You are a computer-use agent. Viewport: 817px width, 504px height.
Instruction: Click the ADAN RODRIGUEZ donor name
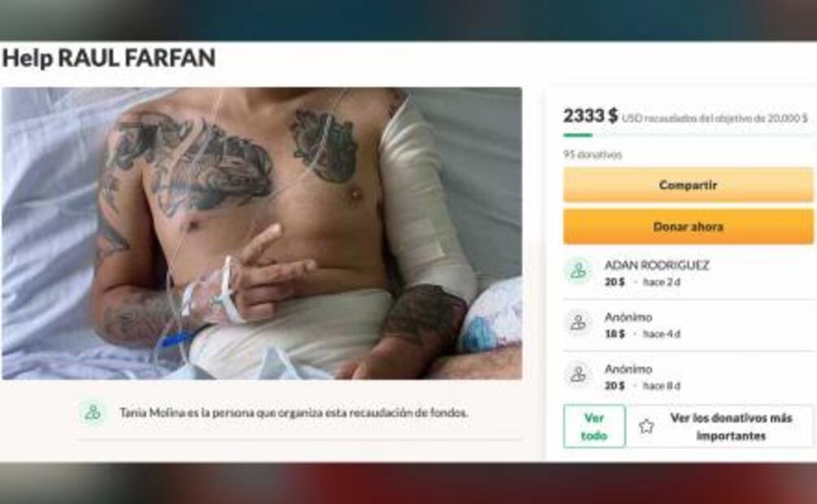coord(657,265)
